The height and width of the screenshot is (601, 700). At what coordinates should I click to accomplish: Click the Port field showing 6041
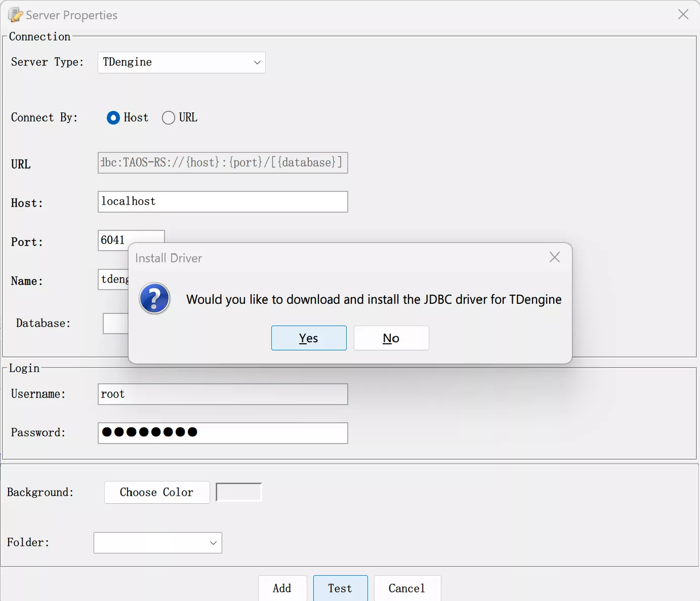[131, 240]
